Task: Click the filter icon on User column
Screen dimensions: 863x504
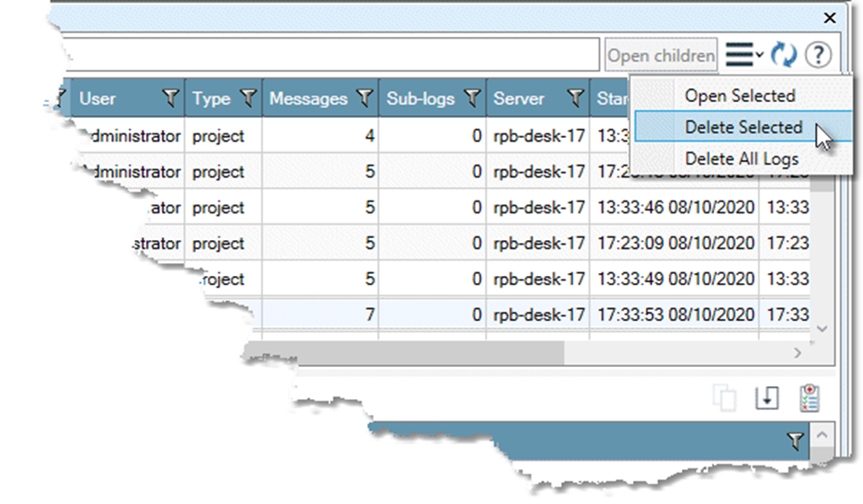Action: 170,97
